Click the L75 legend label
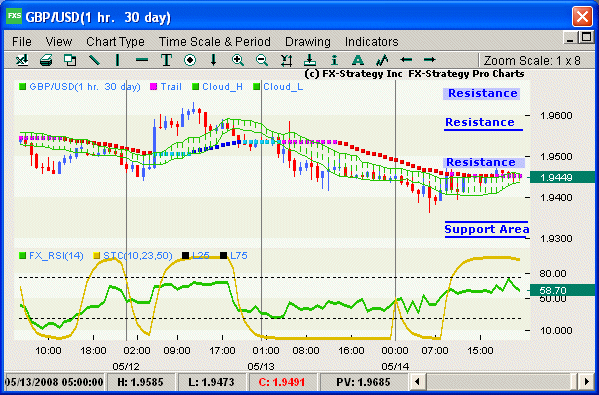The width and height of the screenshot is (599, 395). [239, 256]
